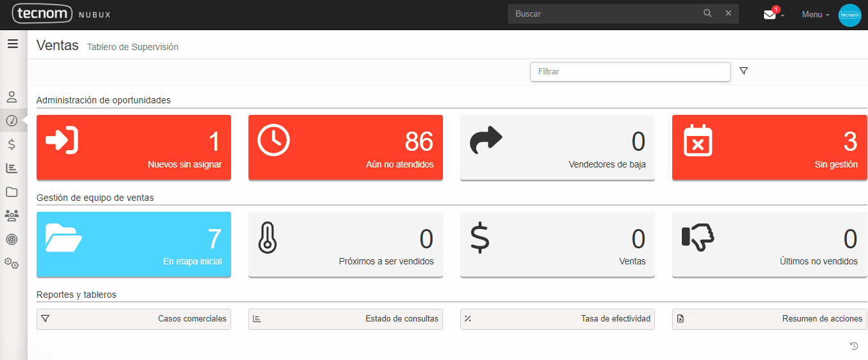Open the Próximos a ser vendidos card

[x=345, y=244]
